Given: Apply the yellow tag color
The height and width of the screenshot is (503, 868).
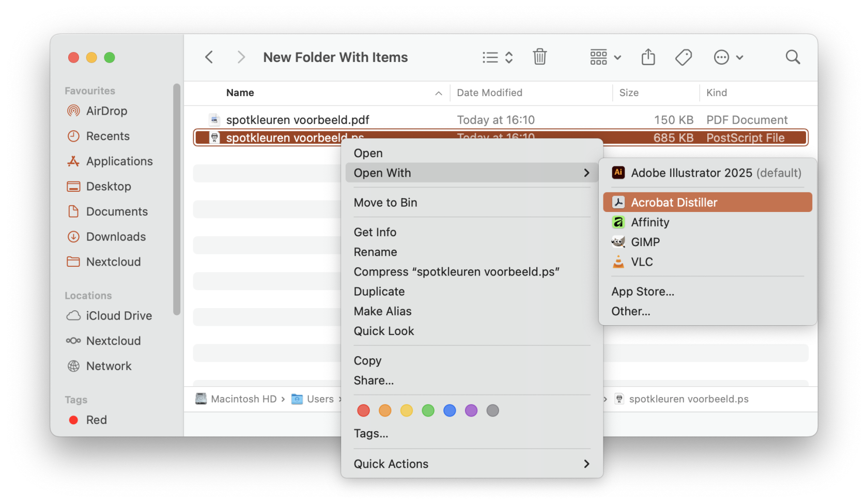Looking at the screenshot, I should 407,410.
